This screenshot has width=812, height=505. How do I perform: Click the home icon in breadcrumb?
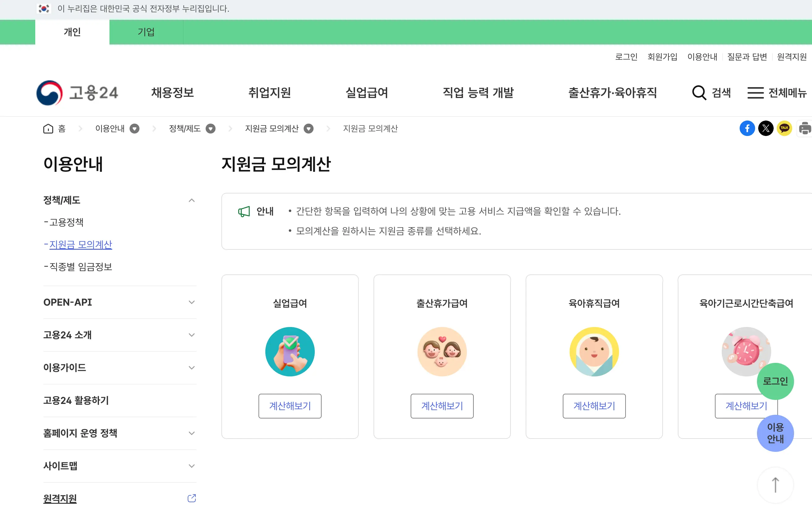pos(48,129)
